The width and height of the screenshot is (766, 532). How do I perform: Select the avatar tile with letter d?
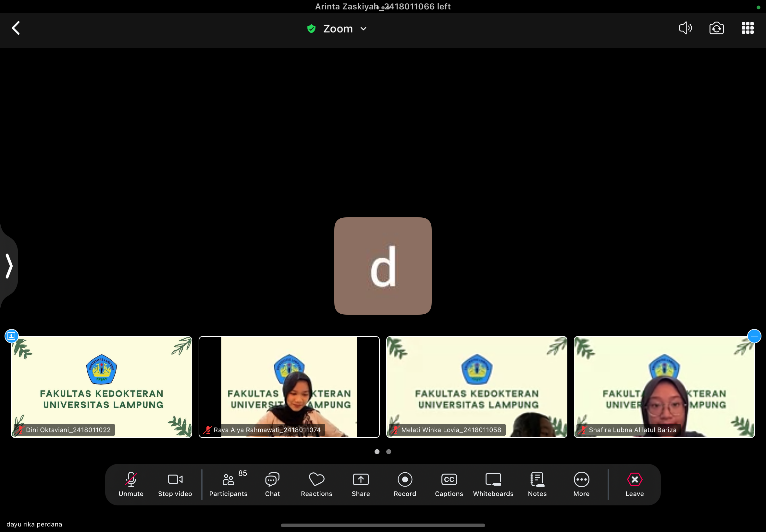tap(383, 266)
